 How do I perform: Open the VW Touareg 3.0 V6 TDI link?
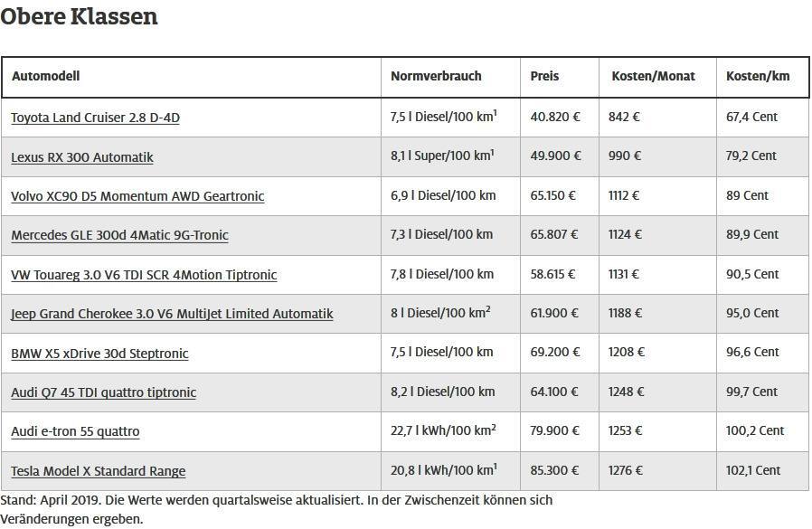click(144, 275)
